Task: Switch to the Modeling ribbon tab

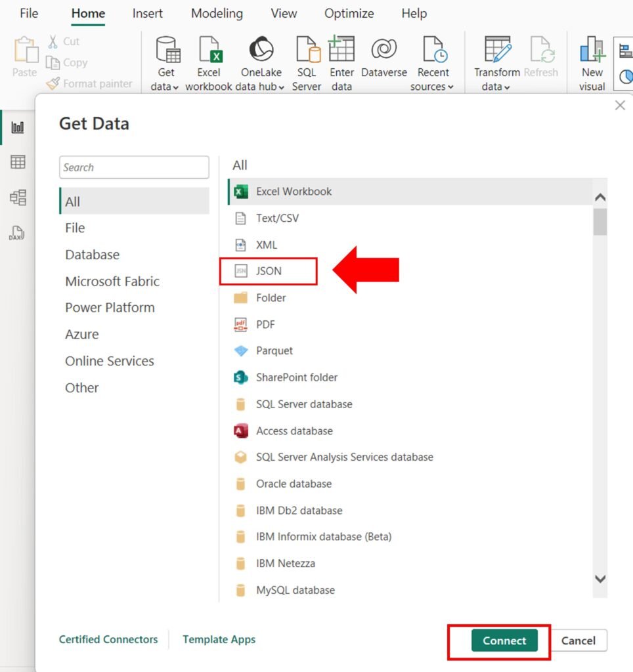Action: [x=217, y=13]
